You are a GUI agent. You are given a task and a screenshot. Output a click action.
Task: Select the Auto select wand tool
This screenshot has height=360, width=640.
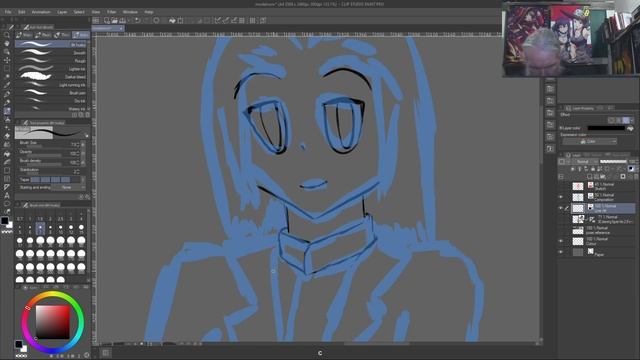[x=7, y=77]
